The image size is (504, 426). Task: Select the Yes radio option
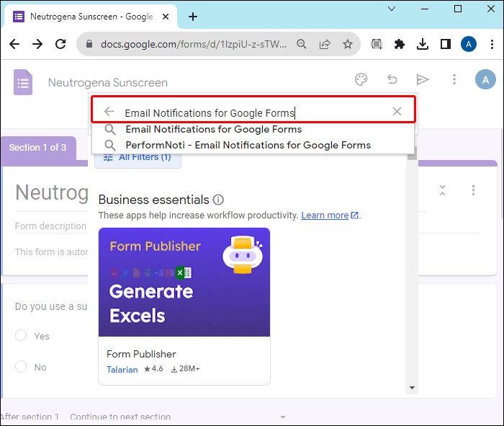[x=21, y=335]
